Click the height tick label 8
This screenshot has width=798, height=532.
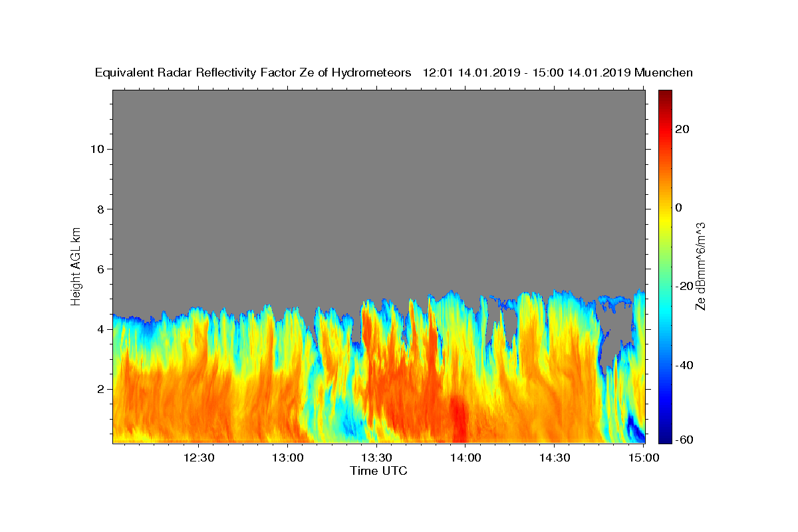pyautogui.click(x=100, y=209)
